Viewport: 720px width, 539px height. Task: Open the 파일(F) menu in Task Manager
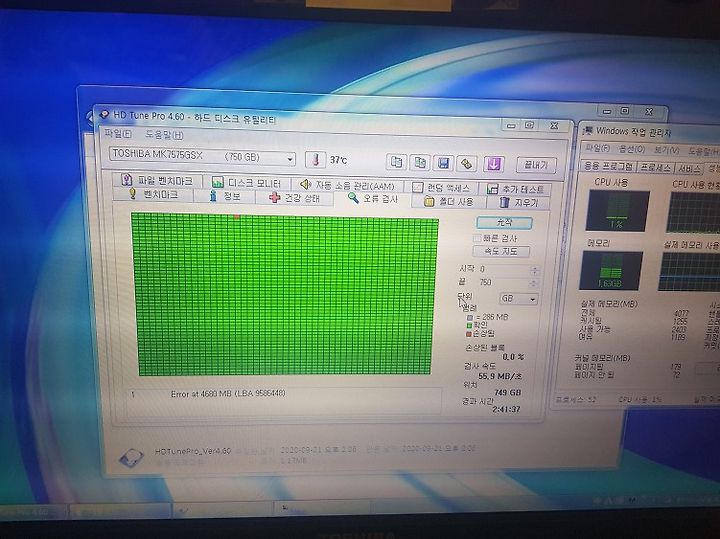click(597, 148)
